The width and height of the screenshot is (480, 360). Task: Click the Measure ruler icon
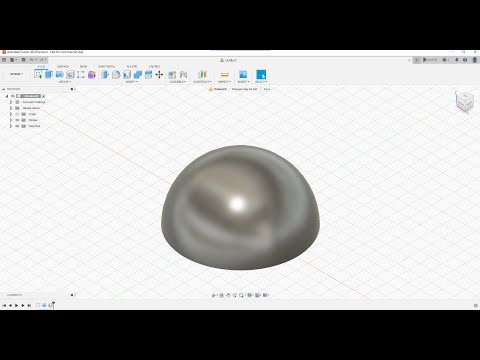(x=224, y=74)
